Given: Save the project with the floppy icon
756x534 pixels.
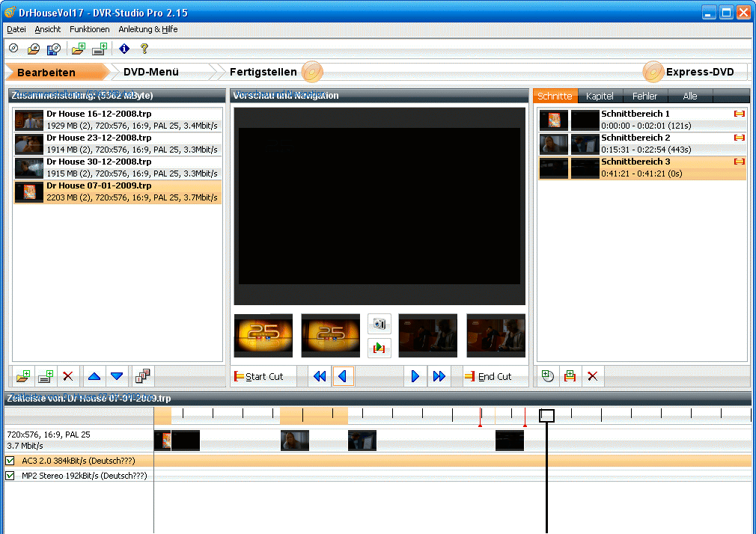Looking at the screenshot, I should [x=53, y=49].
